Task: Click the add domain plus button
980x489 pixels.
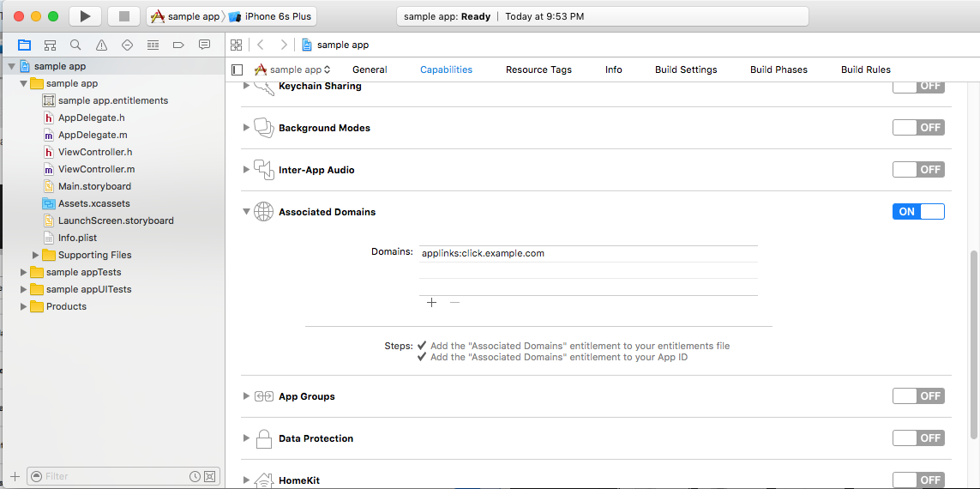Action: 431,303
